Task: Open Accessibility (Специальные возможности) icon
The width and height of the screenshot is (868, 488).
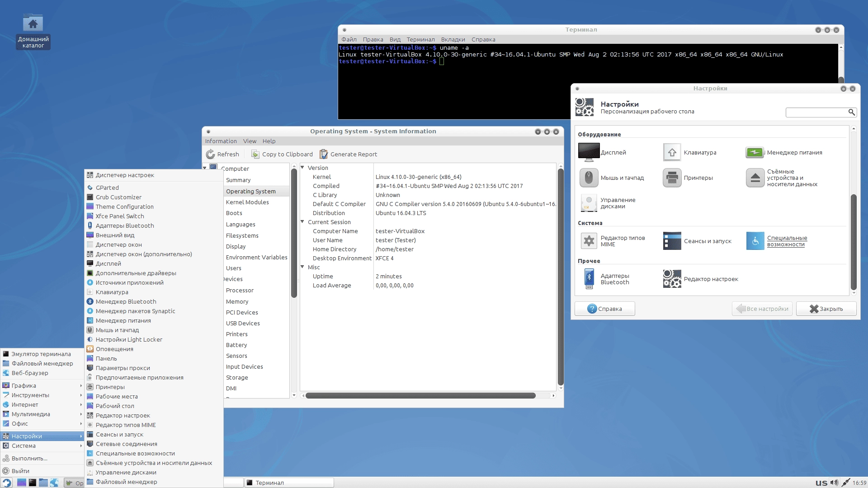Action: coord(755,241)
